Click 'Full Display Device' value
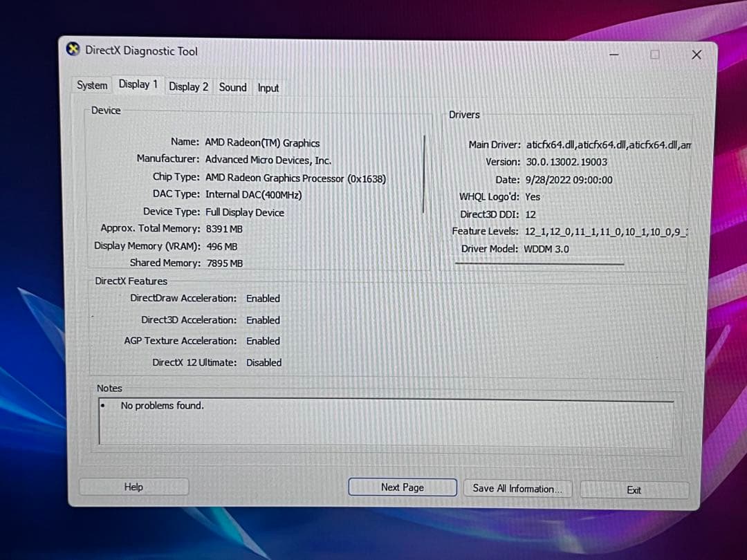Image resolution: width=747 pixels, height=560 pixels. click(245, 212)
